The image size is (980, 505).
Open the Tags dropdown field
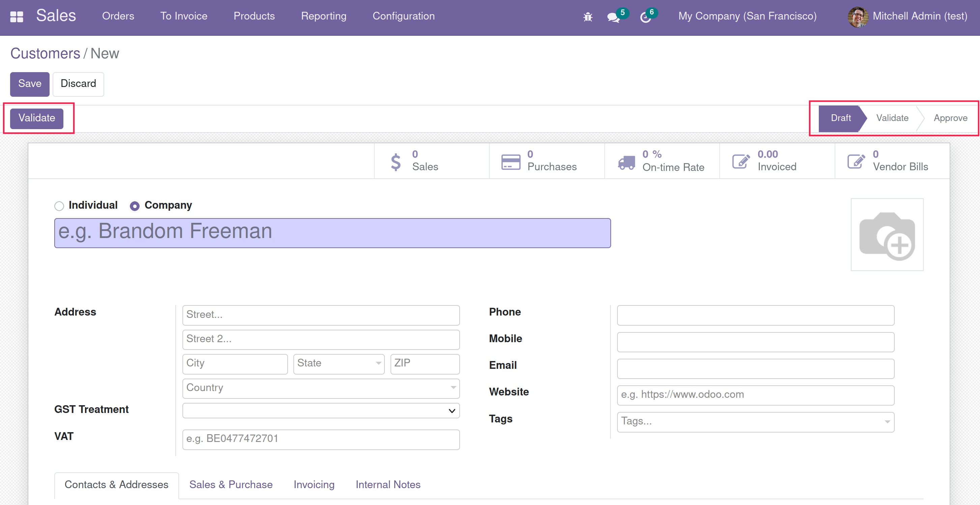point(755,421)
